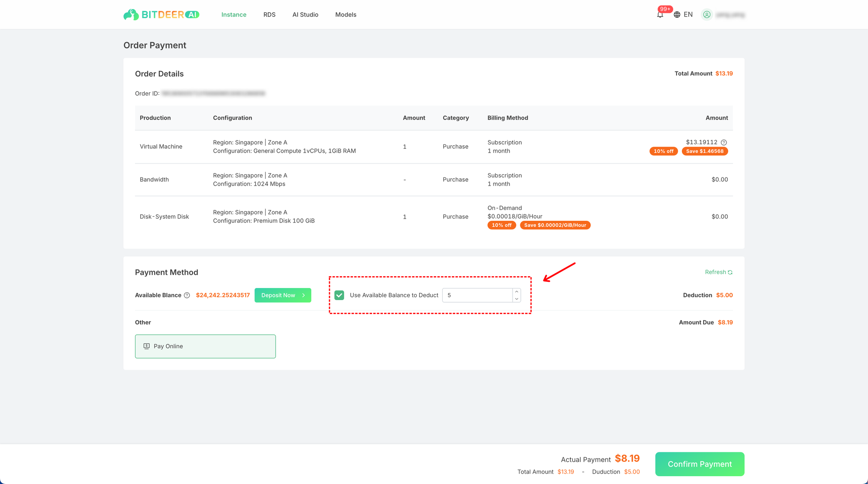Go to the RDS menu
This screenshot has height=484, width=868.
(x=269, y=15)
